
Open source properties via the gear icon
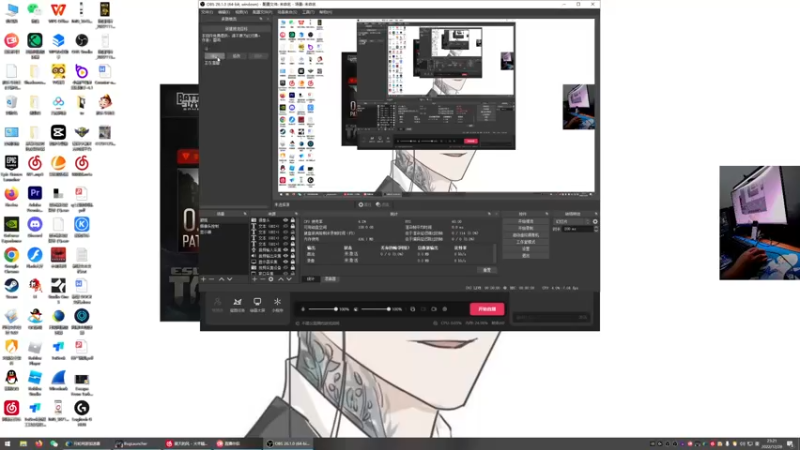[271, 279]
